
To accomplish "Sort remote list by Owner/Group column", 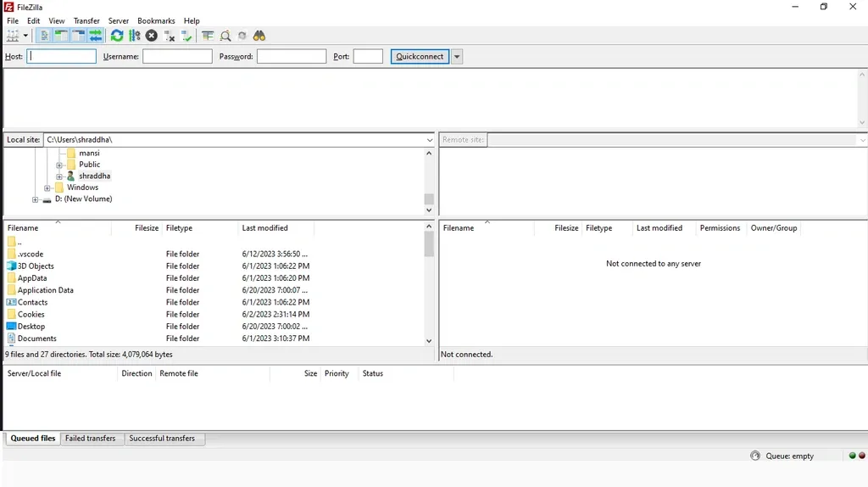I will pos(774,228).
